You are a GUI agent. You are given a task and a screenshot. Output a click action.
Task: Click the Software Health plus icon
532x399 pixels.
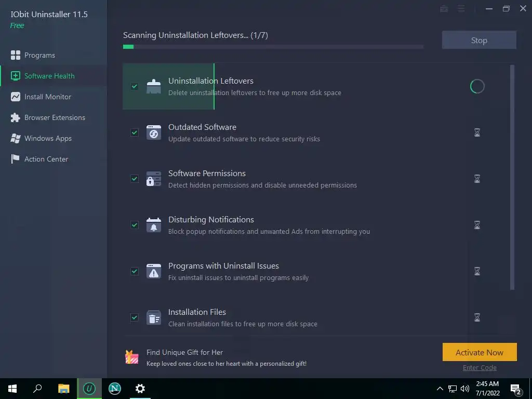15,76
